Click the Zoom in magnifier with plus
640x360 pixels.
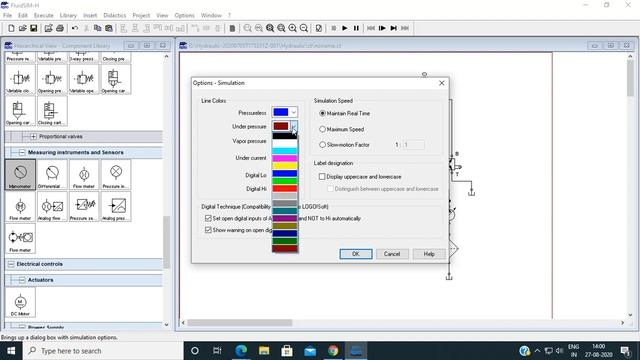[293, 28]
